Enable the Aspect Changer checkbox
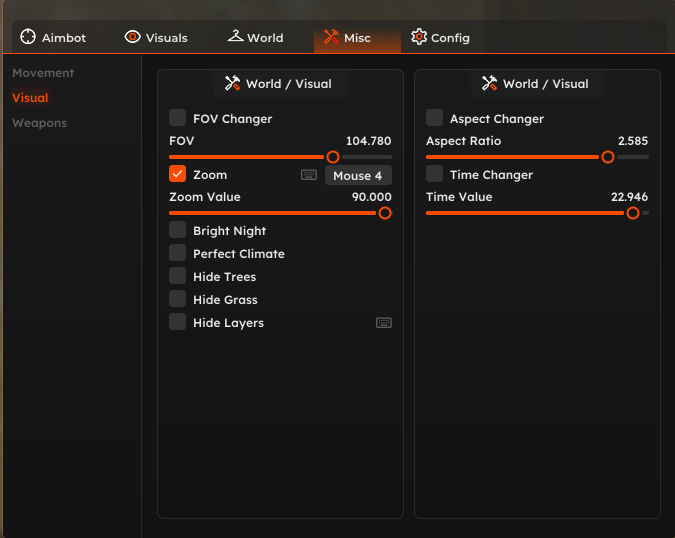Screen dimensions: 675x538 click(x=434, y=117)
